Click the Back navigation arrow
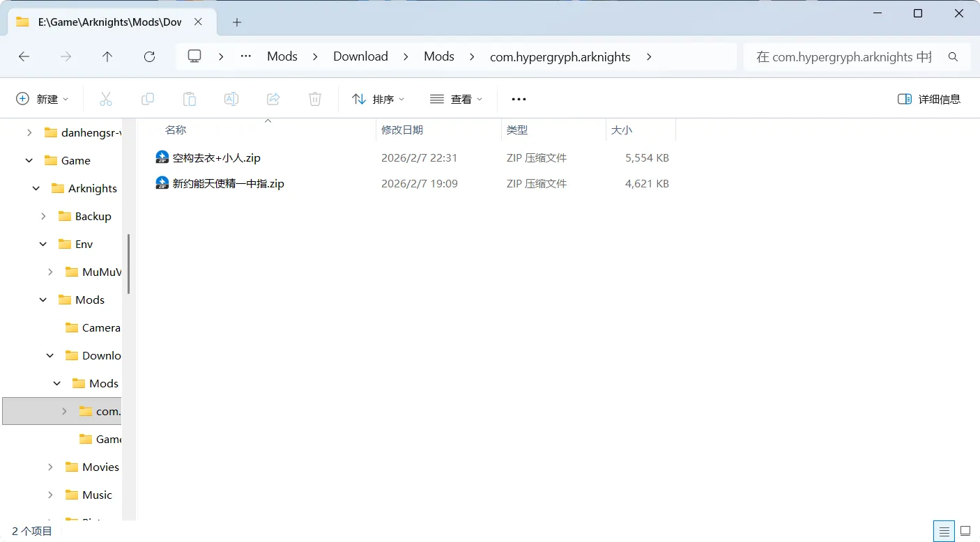 point(24,57)
